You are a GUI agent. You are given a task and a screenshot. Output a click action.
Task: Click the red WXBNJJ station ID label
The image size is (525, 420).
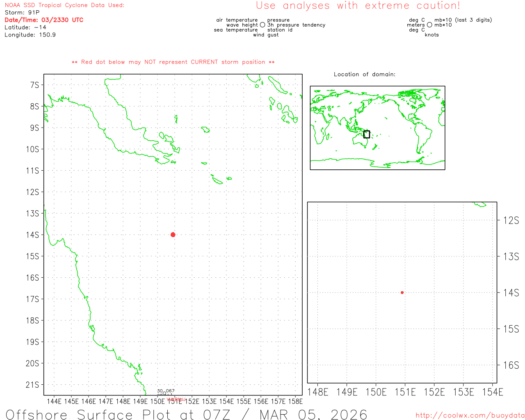click(176, 399)
